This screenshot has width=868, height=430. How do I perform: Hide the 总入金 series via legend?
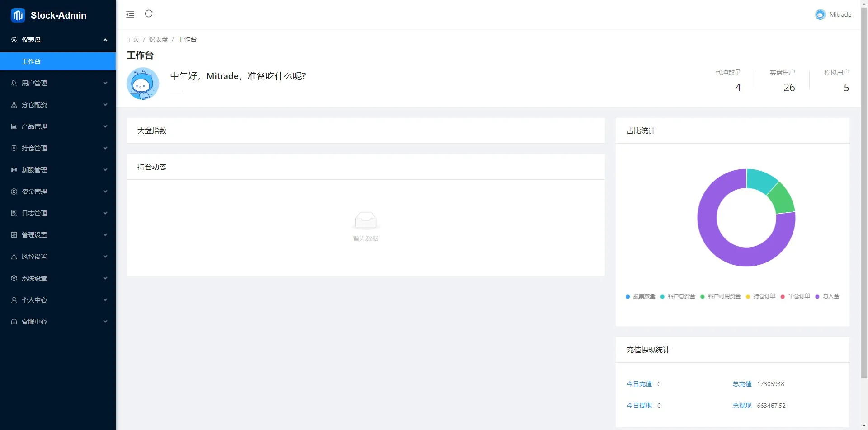pyautogui.click(x=827, y=296)
